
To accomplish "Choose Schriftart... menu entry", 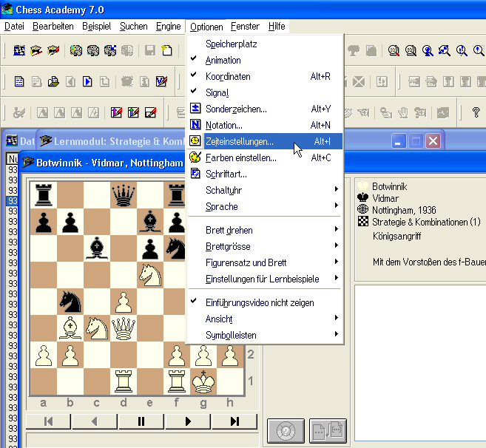I will [266, 174].
